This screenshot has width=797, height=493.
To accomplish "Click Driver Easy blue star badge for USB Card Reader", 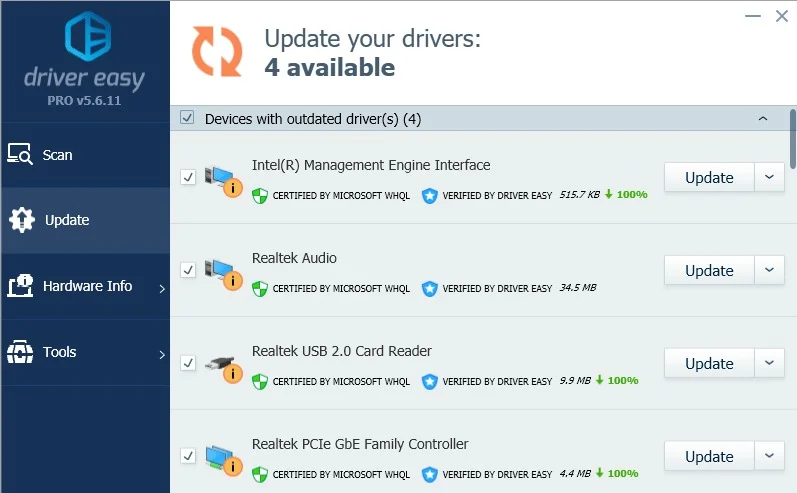I will (x=430, y=381).
